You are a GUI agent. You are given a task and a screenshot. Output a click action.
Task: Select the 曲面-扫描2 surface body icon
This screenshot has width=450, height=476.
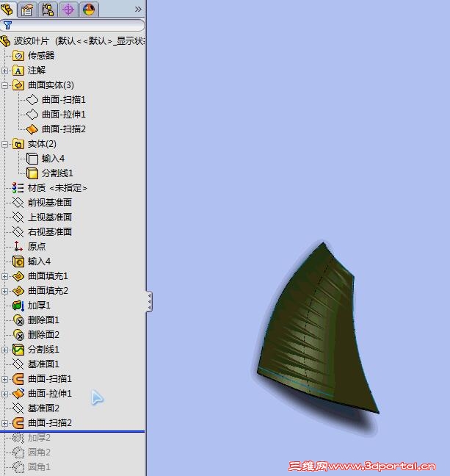32,129
